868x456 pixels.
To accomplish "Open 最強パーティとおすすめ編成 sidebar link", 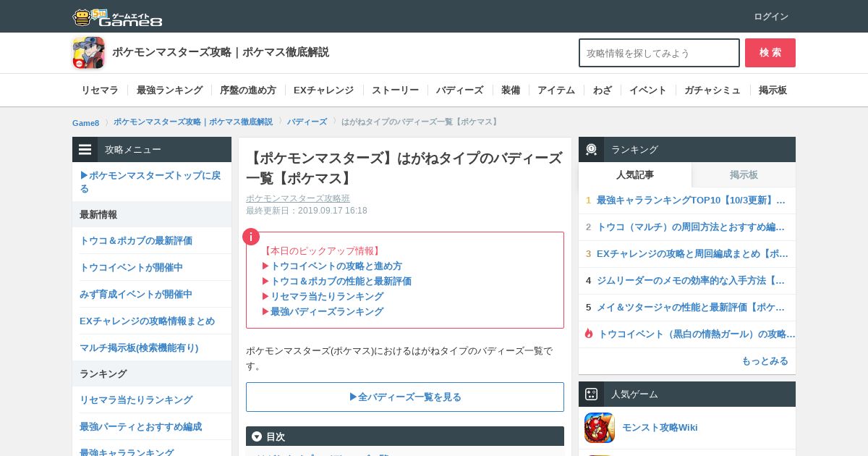I will [140, 426].
